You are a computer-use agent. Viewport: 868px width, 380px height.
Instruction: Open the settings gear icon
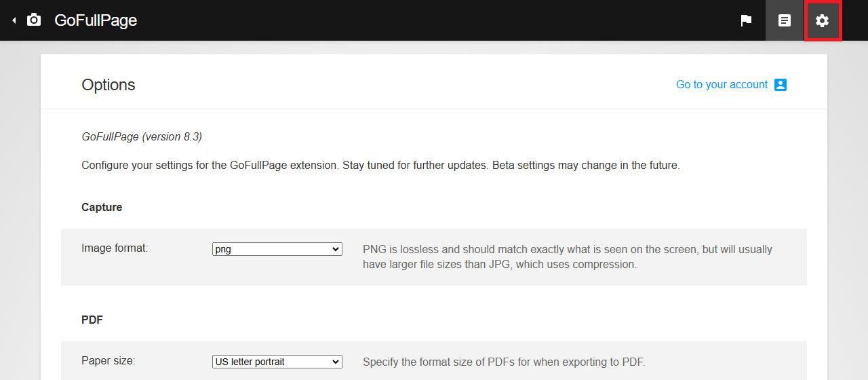point(823,21)
